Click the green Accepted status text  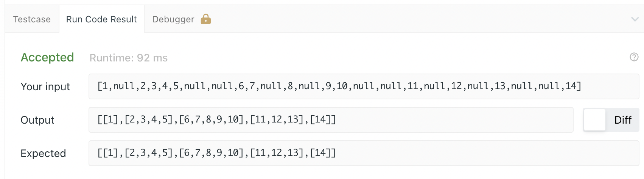click(x=47, y=57)
